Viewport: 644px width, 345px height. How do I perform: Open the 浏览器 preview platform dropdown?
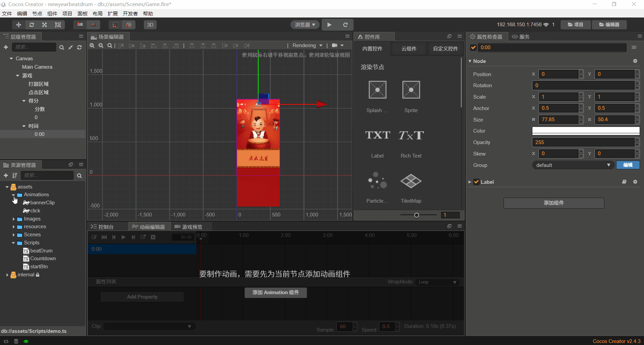coord(305,25)
